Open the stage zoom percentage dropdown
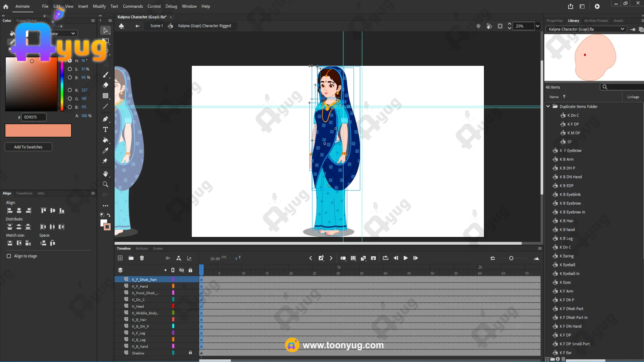644x362 pixels. pos(537,26)
